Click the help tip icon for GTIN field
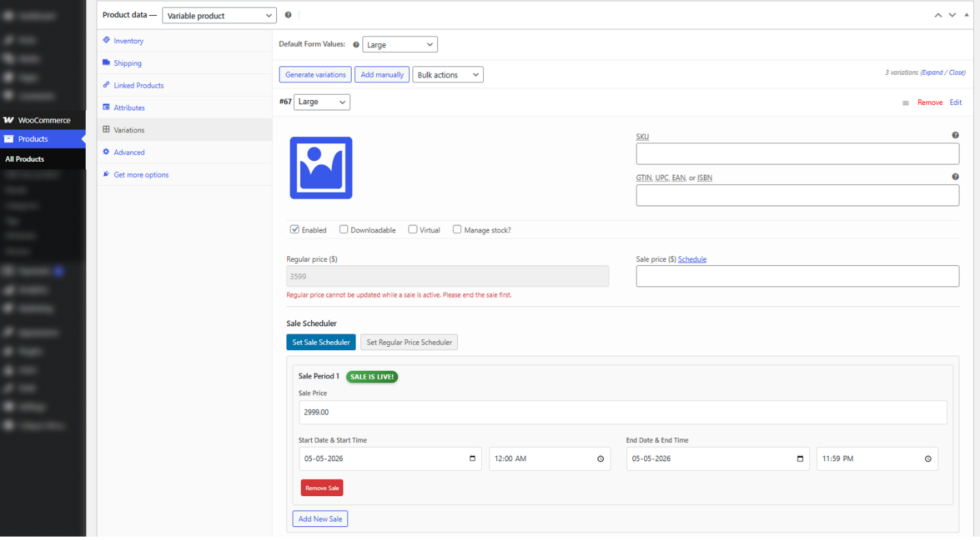The image size is (980, 540). tap(955, 177)
